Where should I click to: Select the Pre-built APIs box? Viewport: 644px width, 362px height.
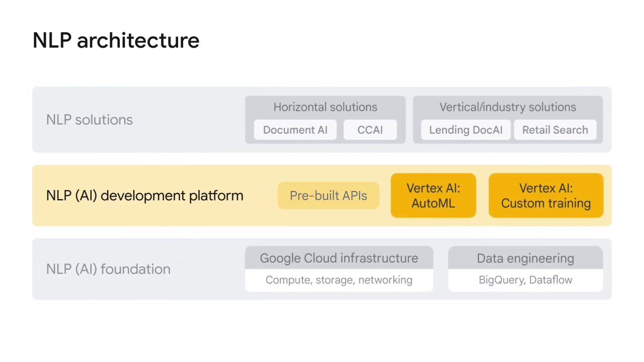[329, 196]
